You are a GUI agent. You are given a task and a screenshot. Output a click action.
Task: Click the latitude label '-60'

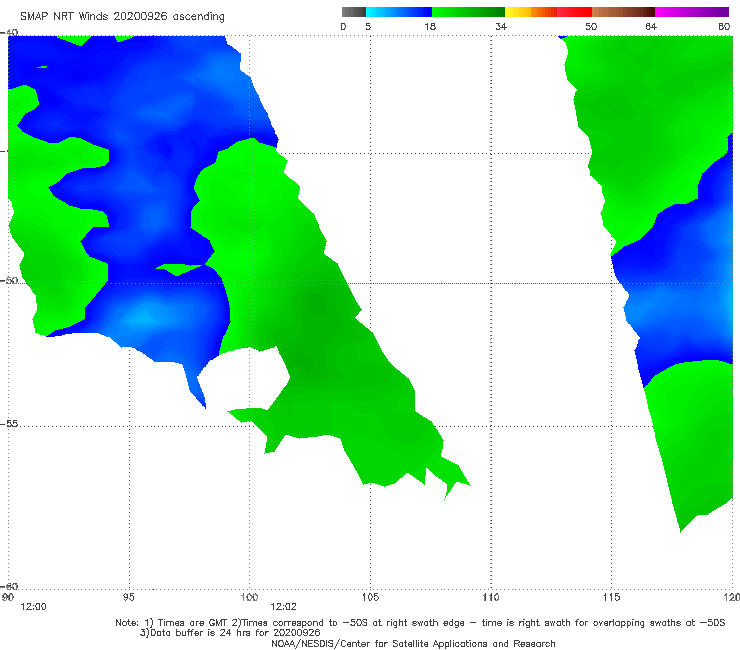click(x=9, y=586)
